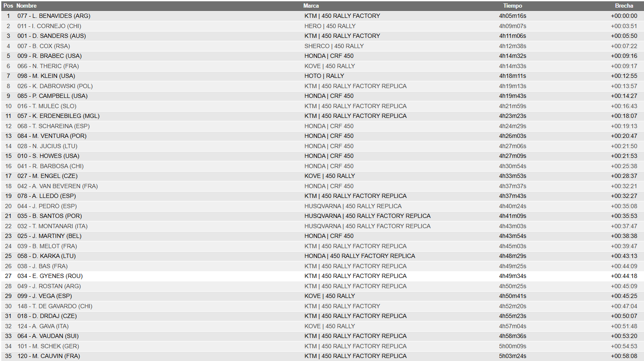Select rider 009 - R. BRABEC (USA)
This screenshot has height=361, width=644.
(x=49, y=56)
